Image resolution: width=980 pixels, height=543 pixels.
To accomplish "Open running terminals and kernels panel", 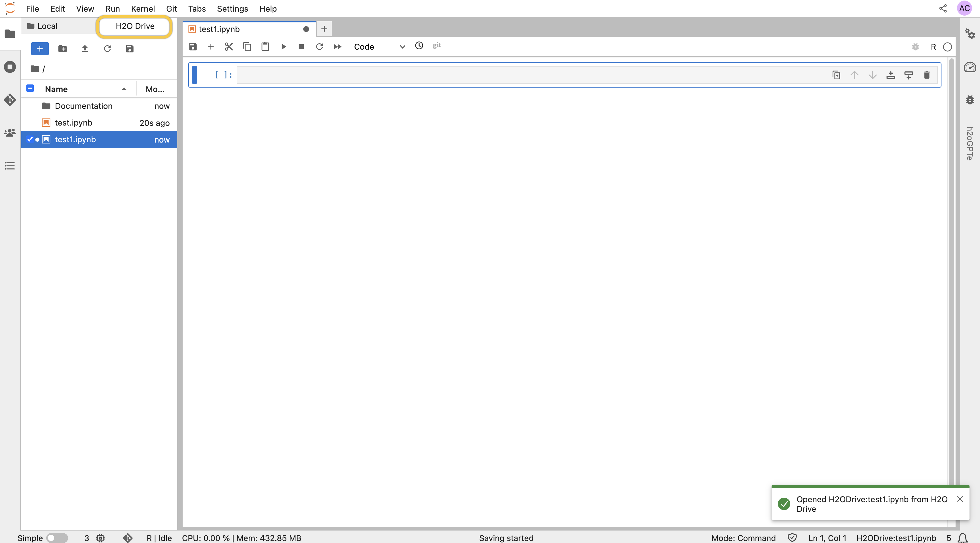I will 10,67.
